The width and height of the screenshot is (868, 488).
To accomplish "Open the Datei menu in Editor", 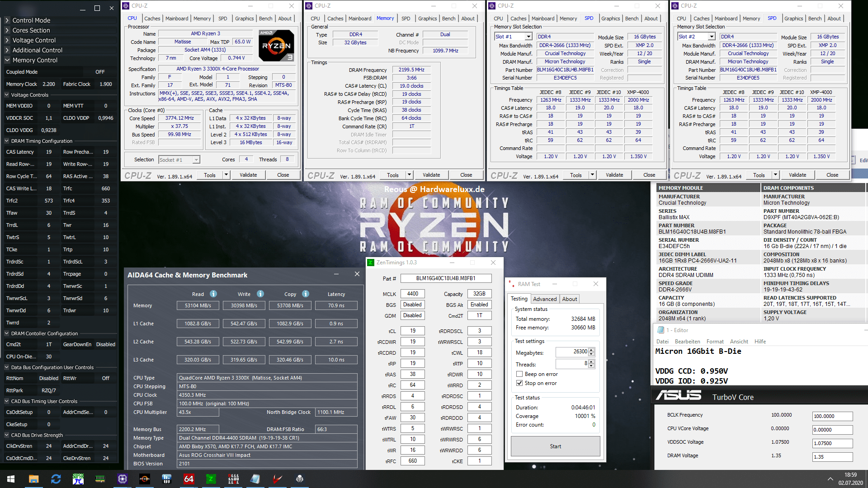I will 662,342.
